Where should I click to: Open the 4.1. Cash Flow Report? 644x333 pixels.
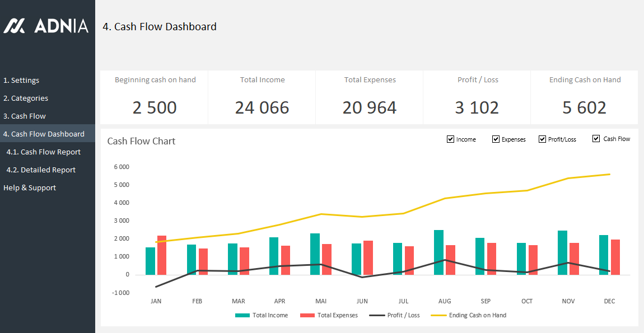tap(44, 152)
